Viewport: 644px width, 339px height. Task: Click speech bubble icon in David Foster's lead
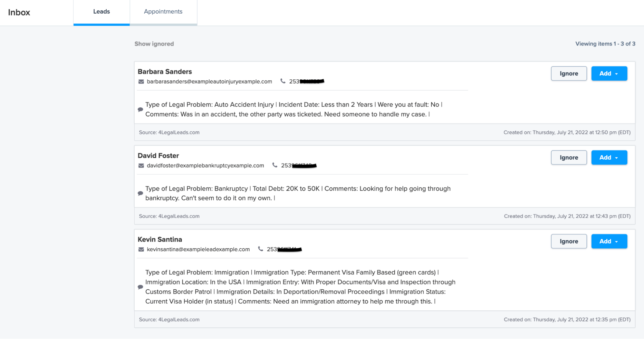140,194
